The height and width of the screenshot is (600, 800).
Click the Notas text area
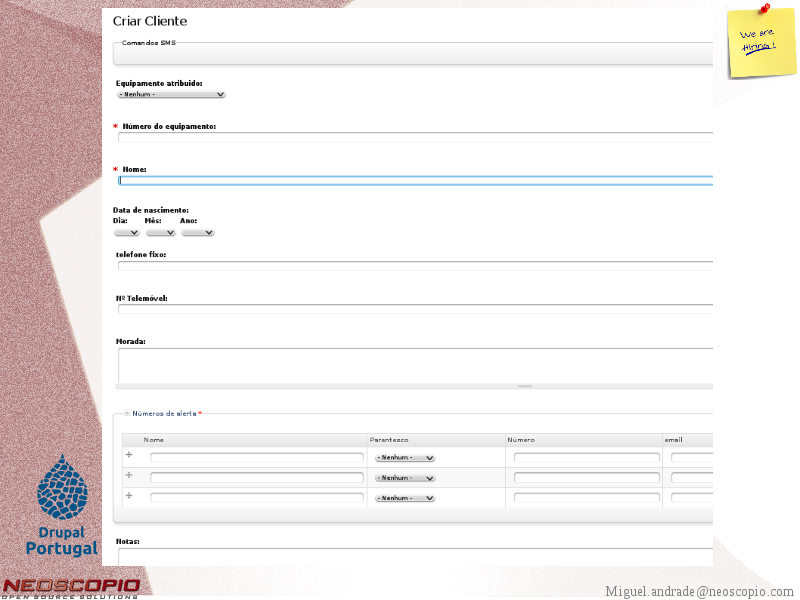415,557
